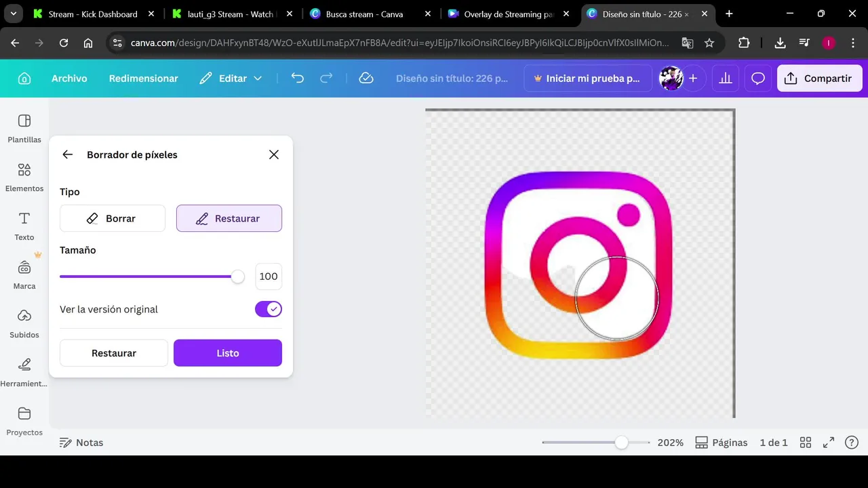Open grid view of pages
The height and width of the screenshot is (488, 868).
[x=806, y=443]
